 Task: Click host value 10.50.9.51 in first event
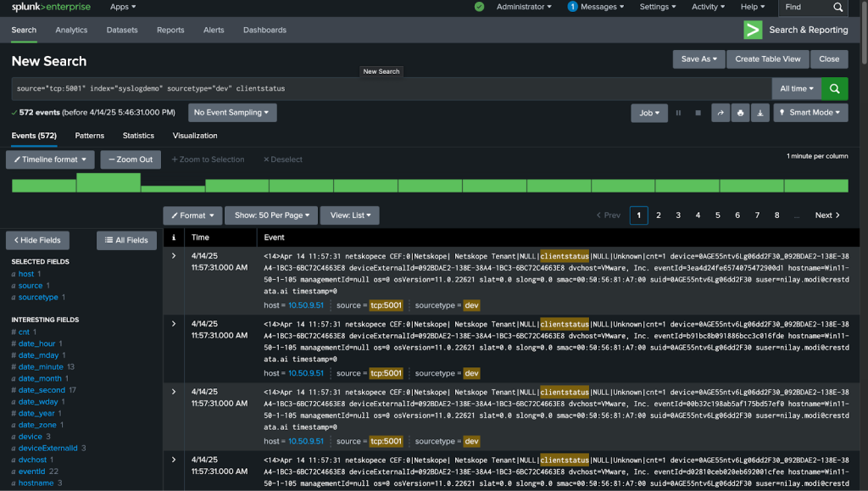click(305, 305)
